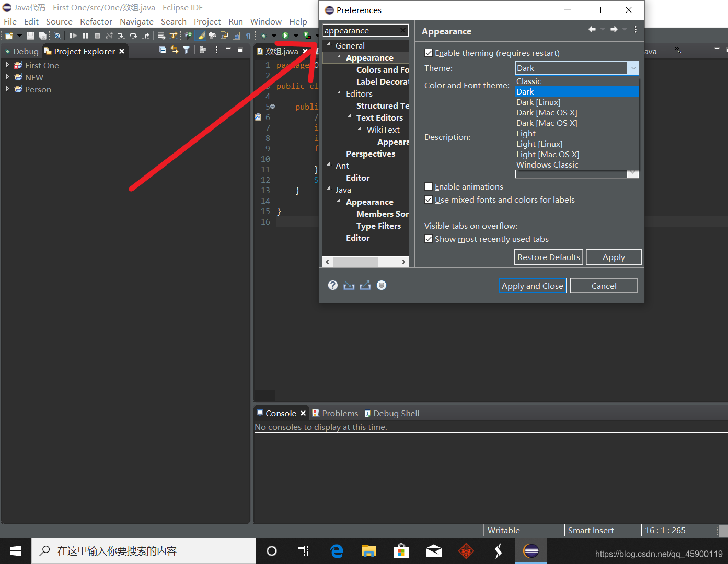Click Eclipse icon in taskbar

click(x=531, y=551)
